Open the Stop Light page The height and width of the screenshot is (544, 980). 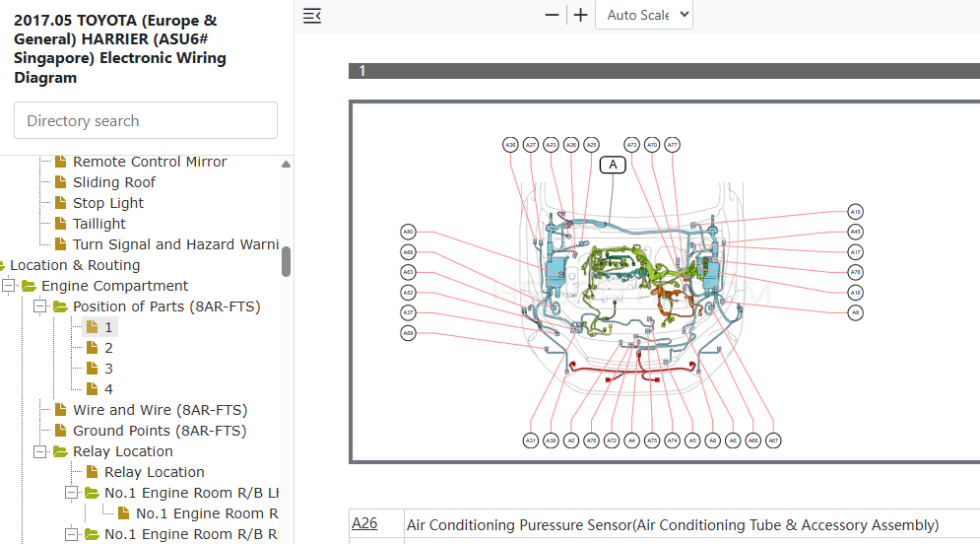[x=108, y=203]
